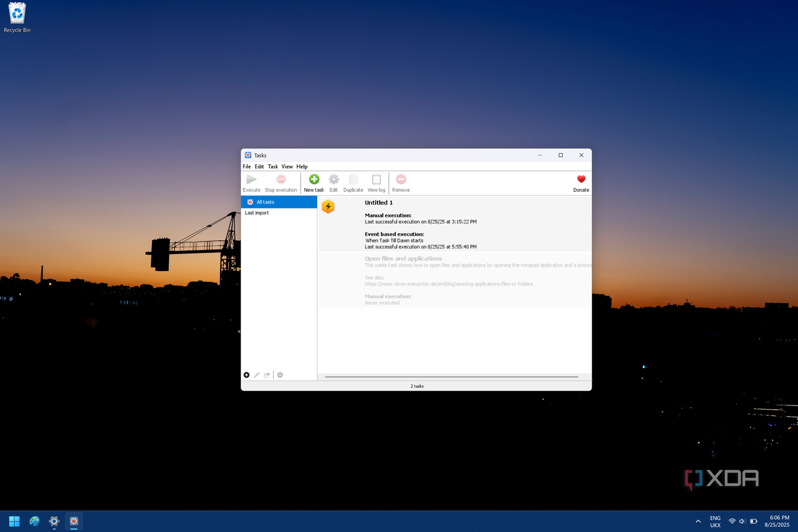The image size is (798, 532).
Task: Click the ENG UKX language indicator
Action: pos(715,521)
